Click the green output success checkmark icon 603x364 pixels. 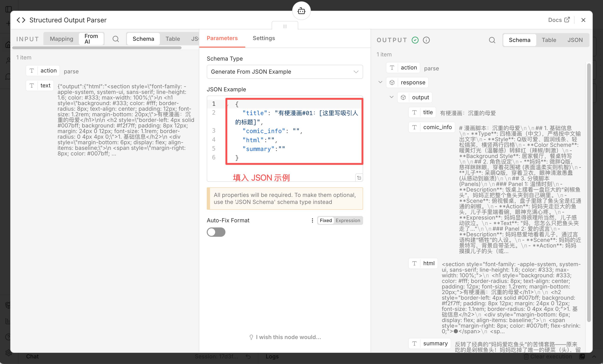tap(415, 40)
